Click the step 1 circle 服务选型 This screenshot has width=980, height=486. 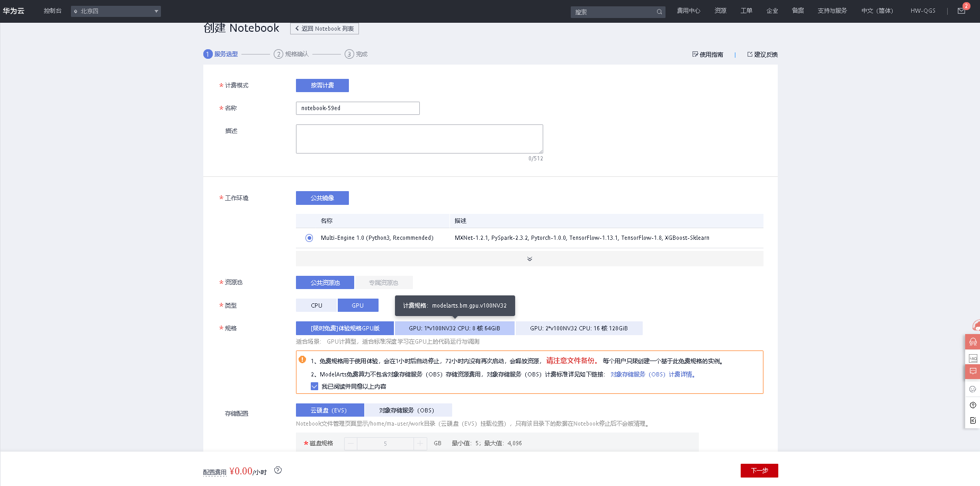coord(208,54)
